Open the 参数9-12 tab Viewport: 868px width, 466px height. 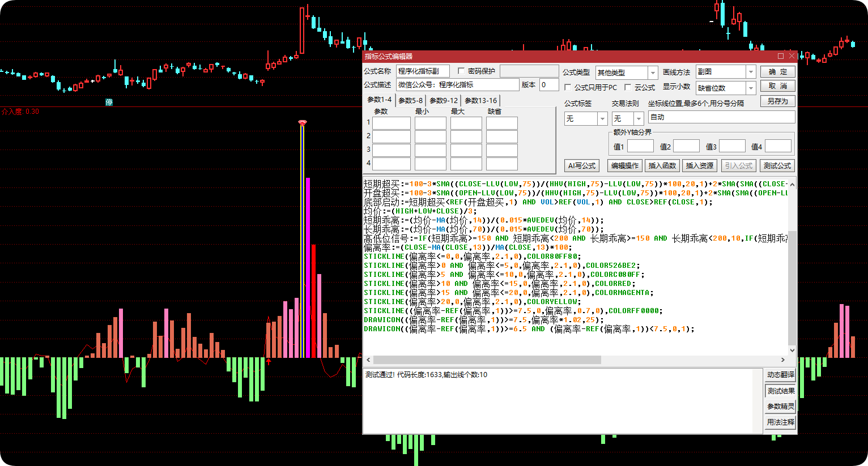click(444, 101)
